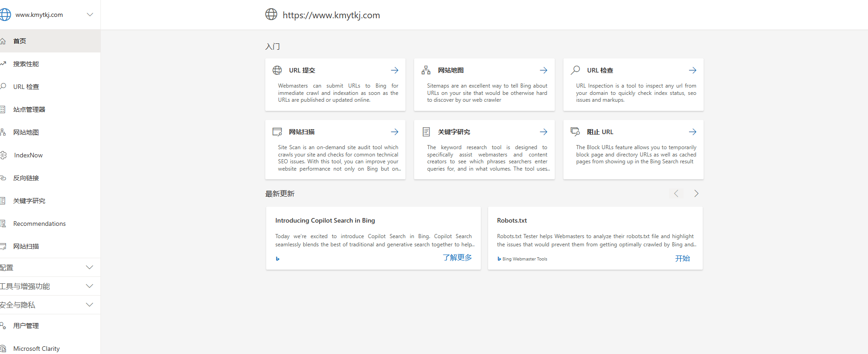
Task: Click the arrow on the URL 检查 card
Action: pos(693,70)
